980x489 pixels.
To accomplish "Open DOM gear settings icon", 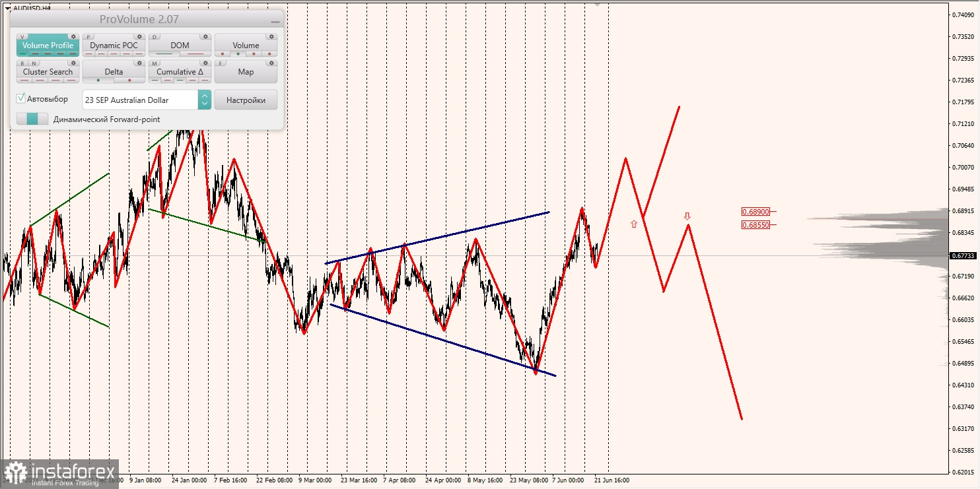I will click(205, 37).
